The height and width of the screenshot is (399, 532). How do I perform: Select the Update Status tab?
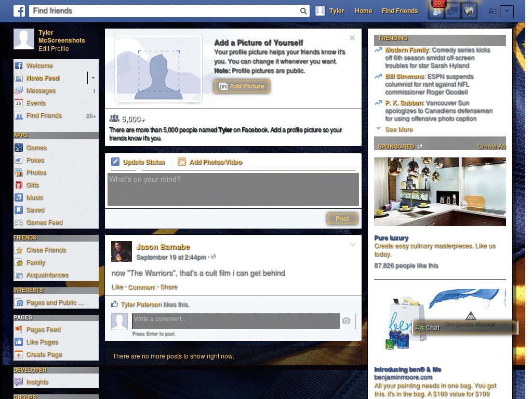point(138,162)
